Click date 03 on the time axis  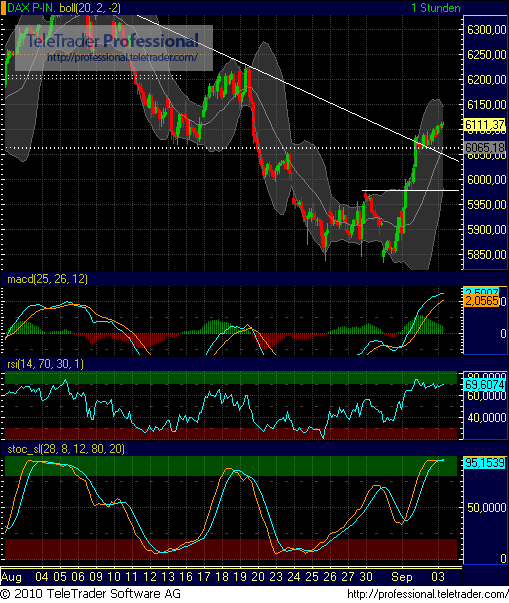tap(438, 577)
